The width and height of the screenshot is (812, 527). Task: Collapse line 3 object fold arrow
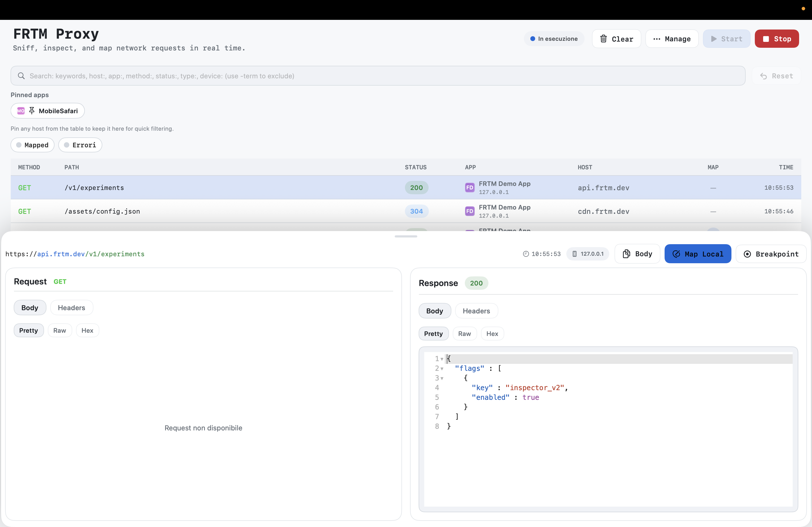pyautogui.click(x=442, y=378)
